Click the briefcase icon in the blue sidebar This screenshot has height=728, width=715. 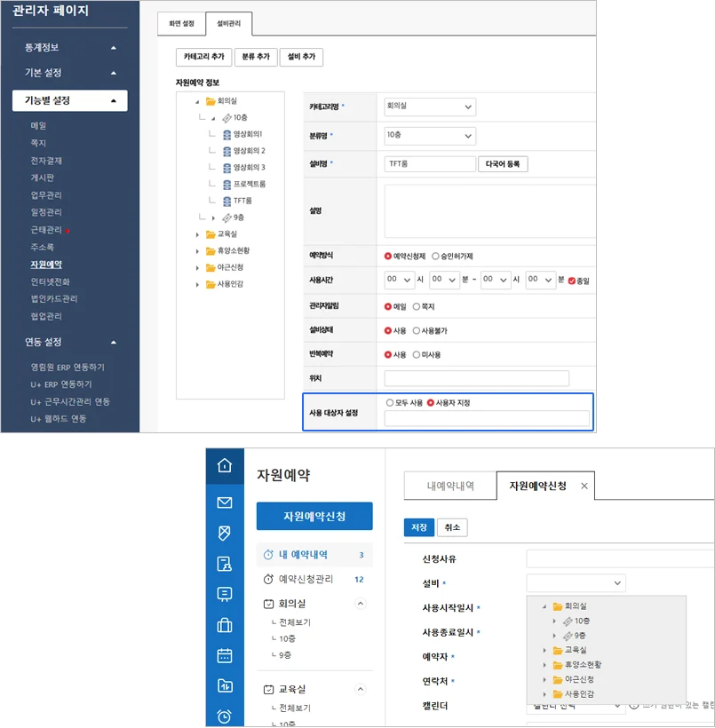225,625
